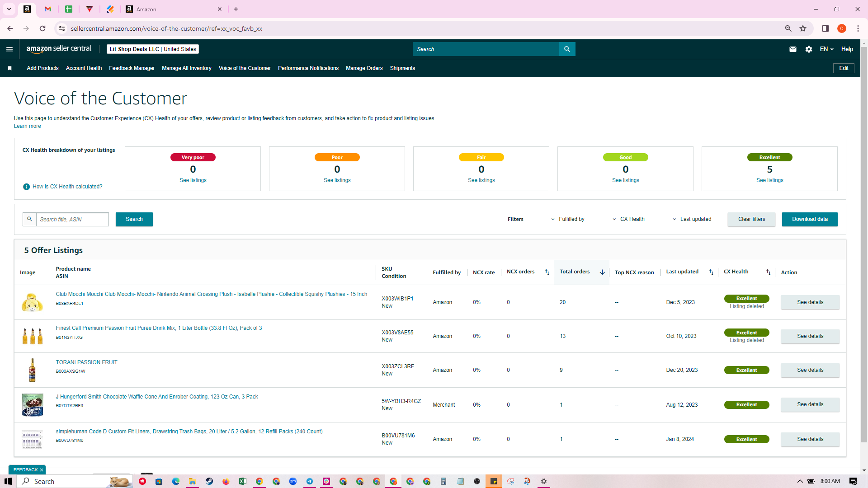This screenshot has height=488, width=868.
Task: Open the Lit Shop Deals LLC account switcher
Action: 153,49
